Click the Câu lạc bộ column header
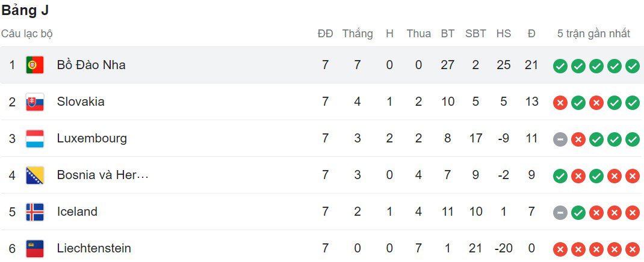 pyautogui.click(x=27, y=34)
